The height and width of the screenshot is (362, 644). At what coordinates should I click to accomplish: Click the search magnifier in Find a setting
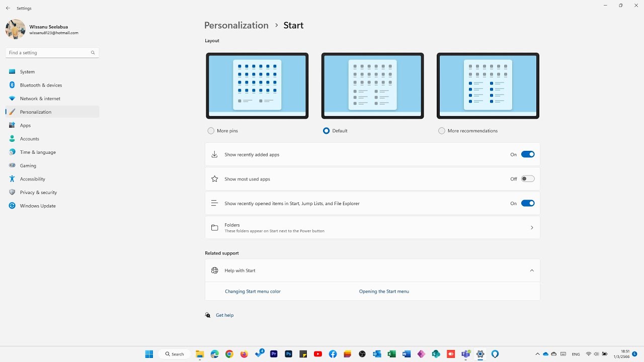tap(93, 53)
